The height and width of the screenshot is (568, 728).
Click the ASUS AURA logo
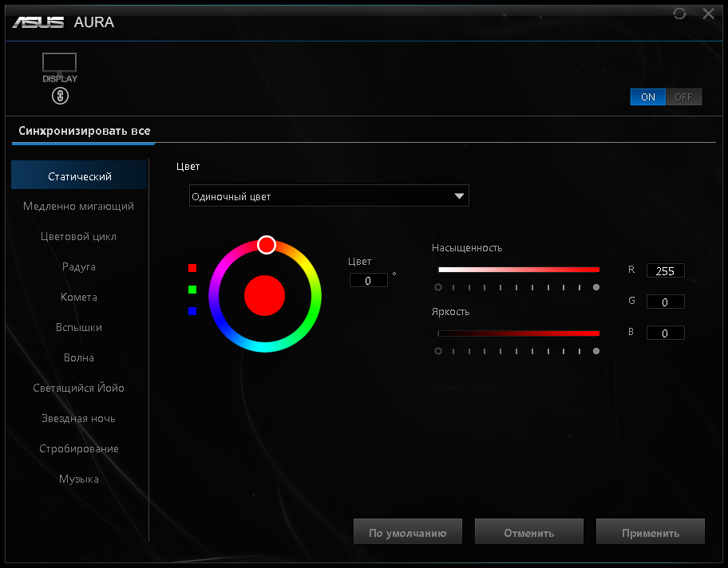[x=63, y=22]
